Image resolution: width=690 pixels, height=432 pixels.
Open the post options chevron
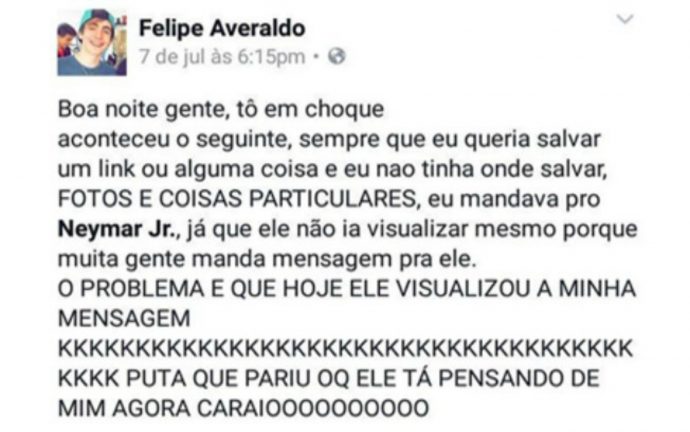pos(624,19)
